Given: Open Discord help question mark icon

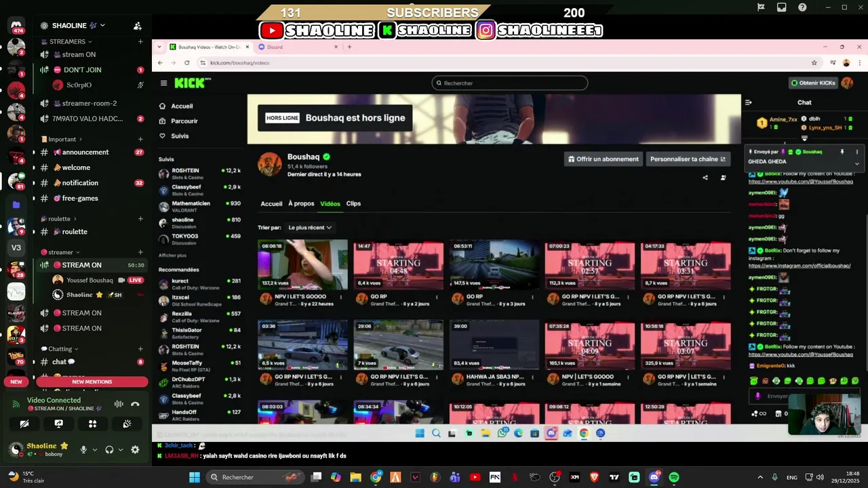Looking at the screenshot, I should pos(803,7).
